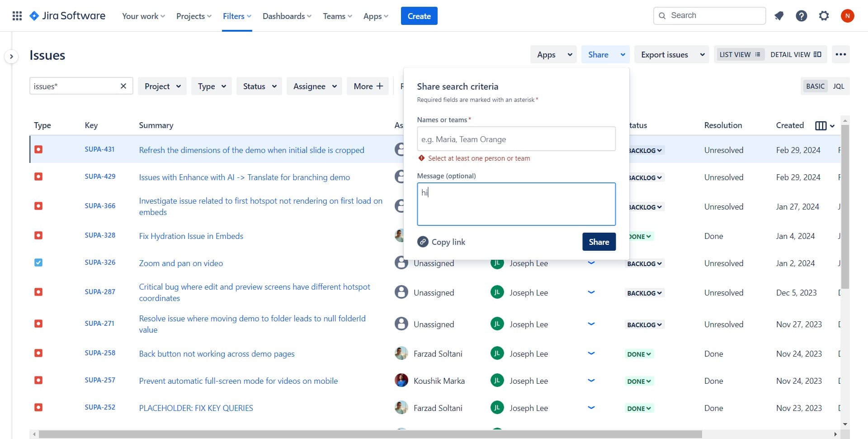The width and height of the screenshot is (868, 439).
Task: Open the Dashboards menu
Action: tap(287, 16)
